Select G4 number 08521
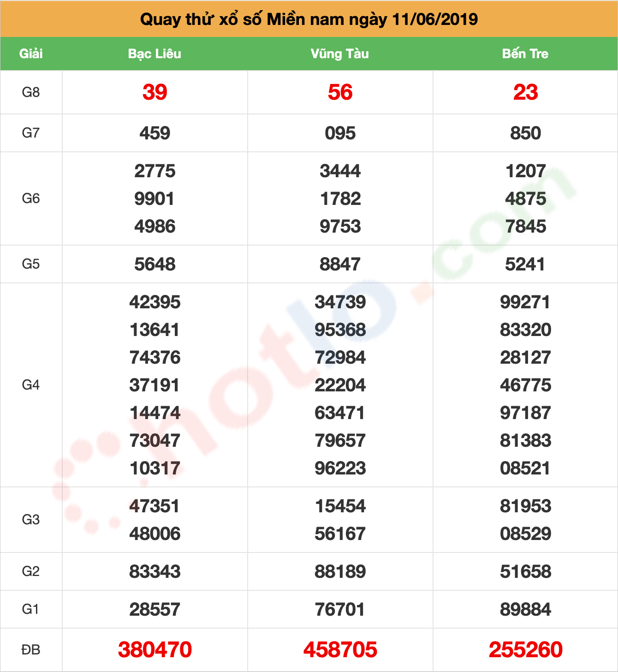Viewport: 618px width, 672px height. 526,468
